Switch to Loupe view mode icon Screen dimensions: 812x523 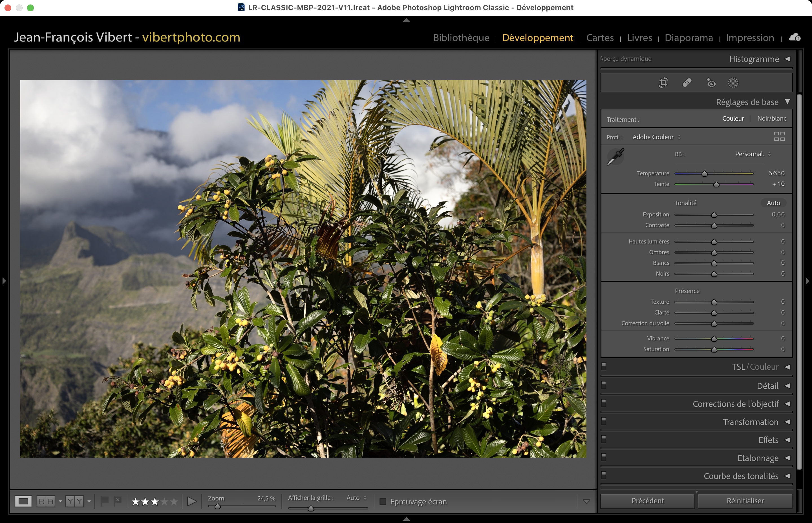[x=23, y=501]
